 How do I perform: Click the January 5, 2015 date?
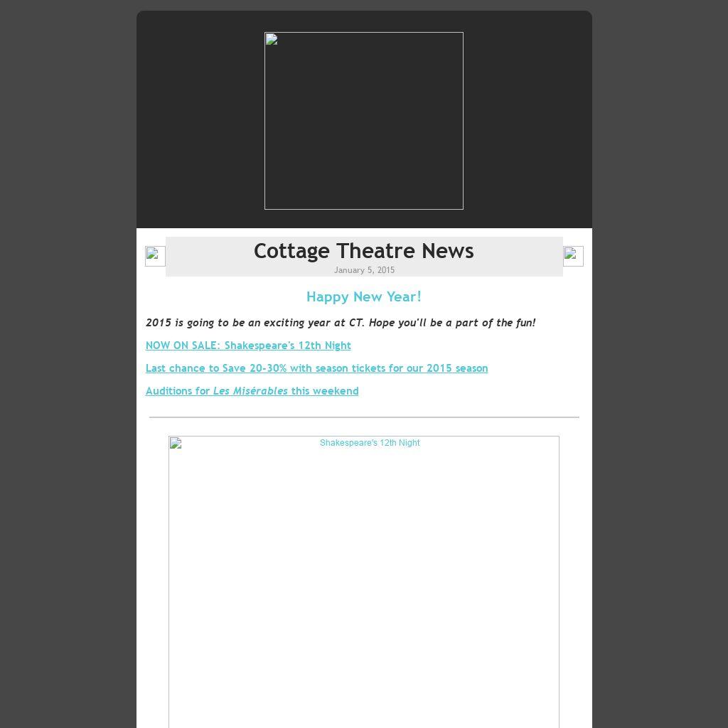pos(364,270)
